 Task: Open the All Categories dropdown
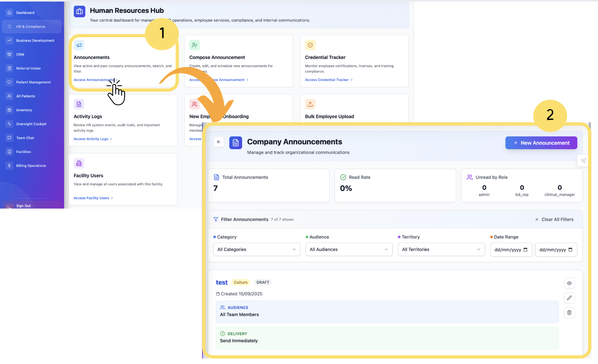256,250
